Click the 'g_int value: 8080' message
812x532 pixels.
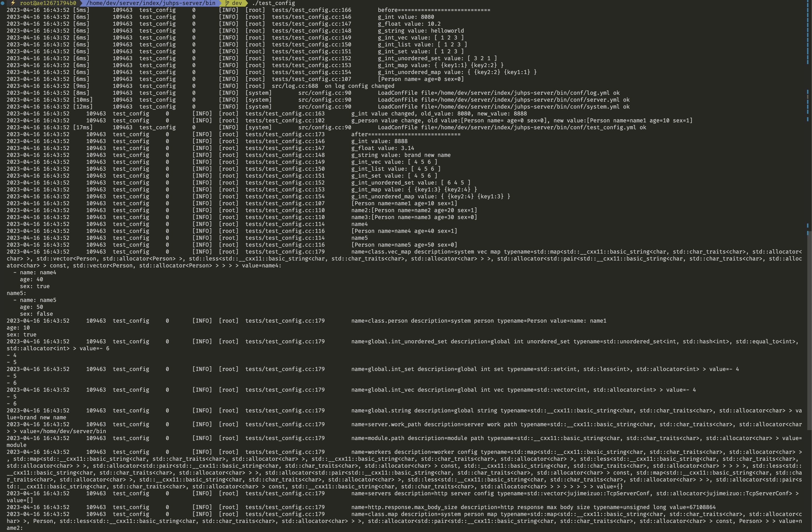406,17
